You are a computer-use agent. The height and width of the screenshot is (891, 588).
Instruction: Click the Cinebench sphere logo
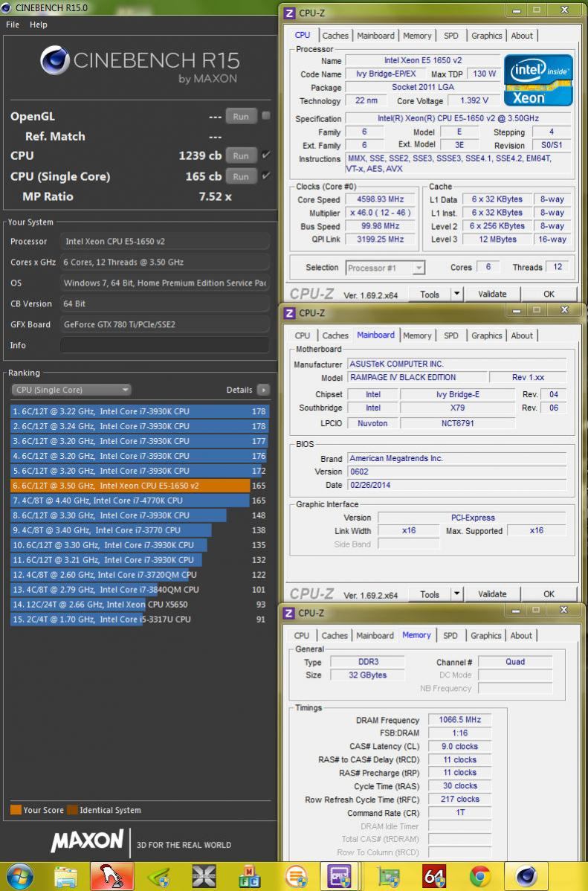click(54, 60)
